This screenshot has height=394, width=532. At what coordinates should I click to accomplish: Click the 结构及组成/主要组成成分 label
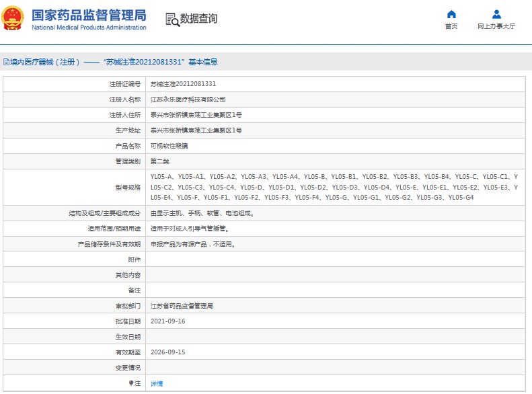[x=104, y=213]
